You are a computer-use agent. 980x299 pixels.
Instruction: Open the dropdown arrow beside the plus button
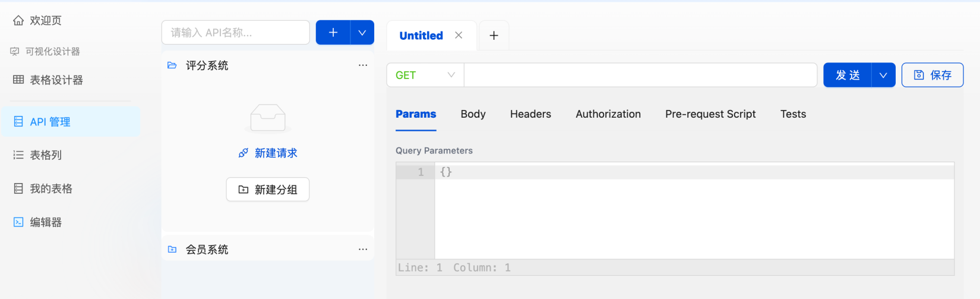(362, 33)
